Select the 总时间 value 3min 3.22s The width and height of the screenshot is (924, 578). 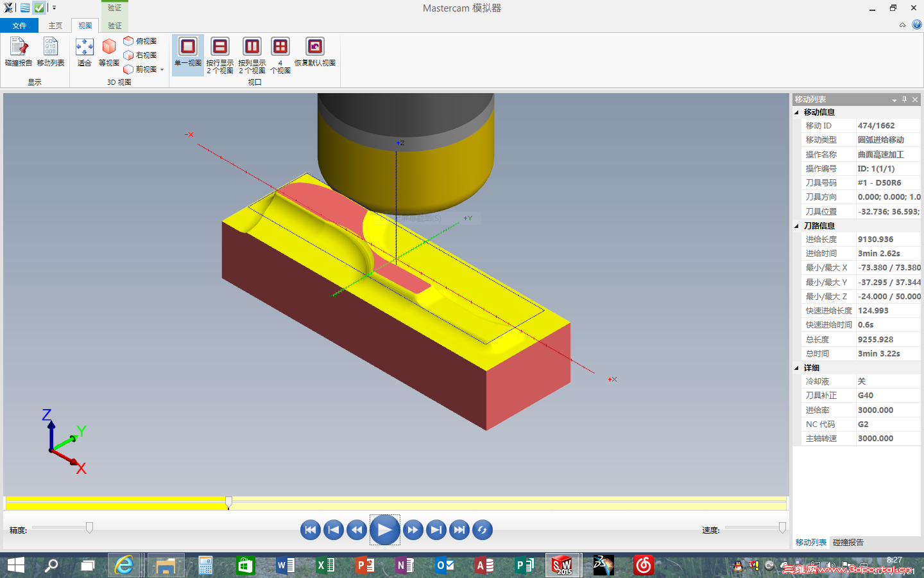(x=879, y=354)
